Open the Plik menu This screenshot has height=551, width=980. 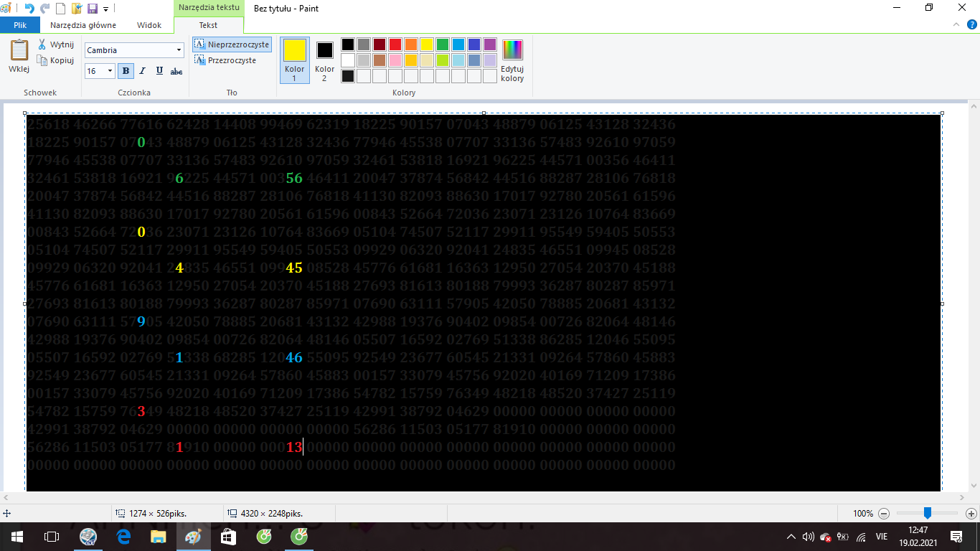[x=20, y=25]
